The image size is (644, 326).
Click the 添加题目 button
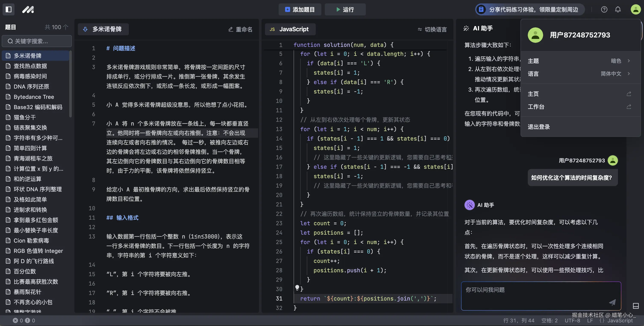point(300,9)
